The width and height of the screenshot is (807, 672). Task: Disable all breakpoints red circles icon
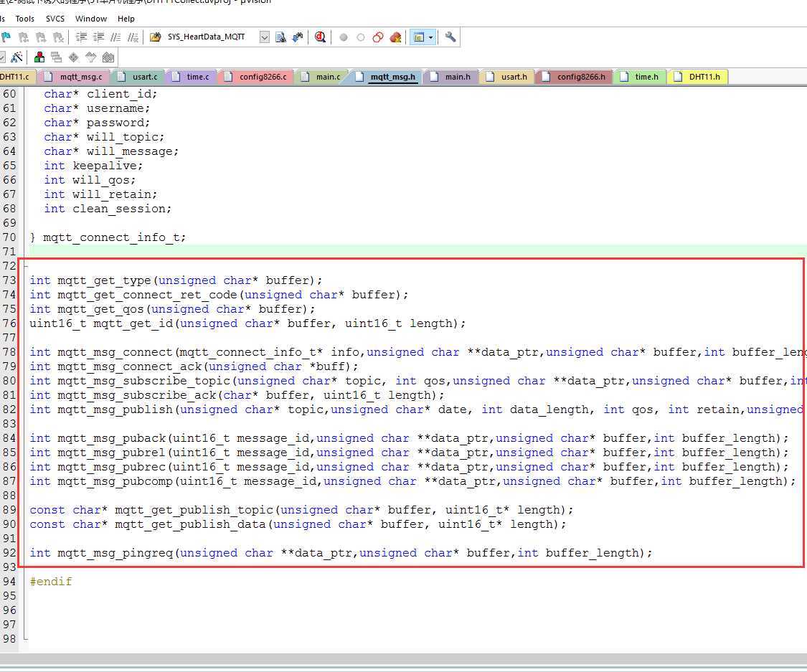click(378, 37)
